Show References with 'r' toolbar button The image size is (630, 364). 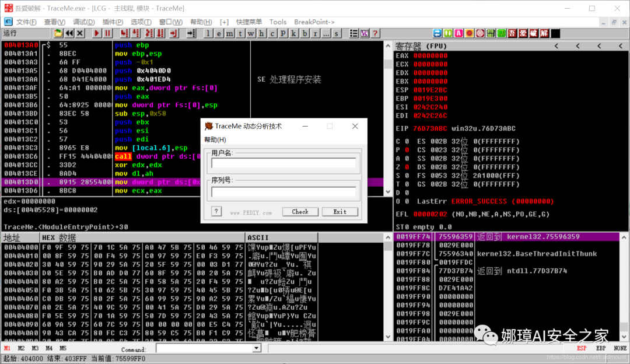(316, 33)
